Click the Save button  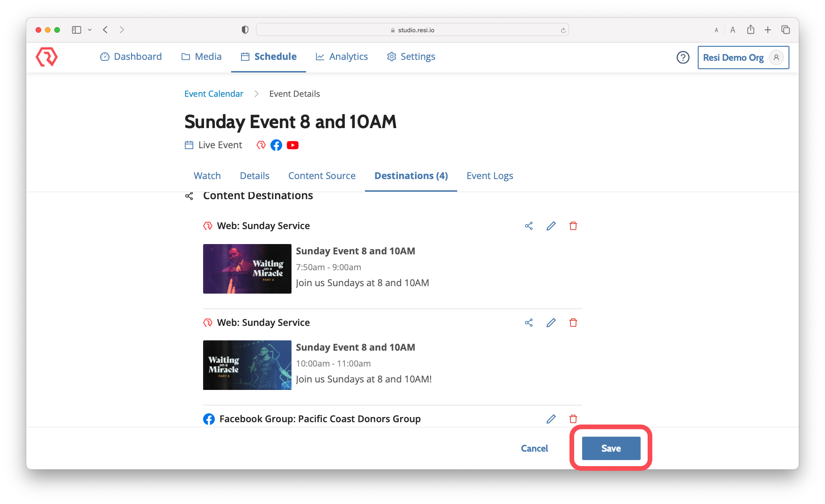[611, 448]
